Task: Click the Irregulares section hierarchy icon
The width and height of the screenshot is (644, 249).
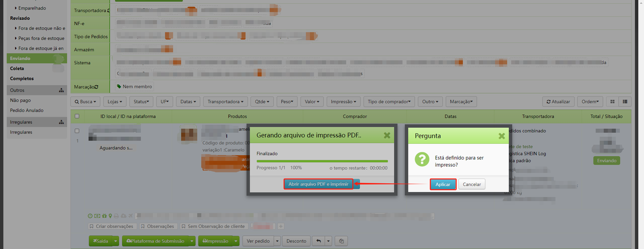Action: pos(61,122)
